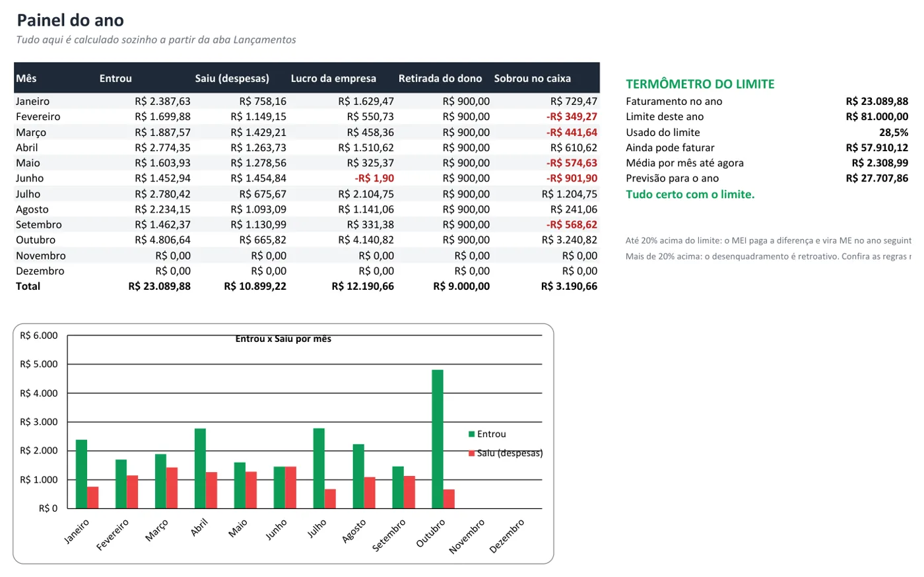Click the 'R$ 6.000' axis label

(x=39, y=336)
